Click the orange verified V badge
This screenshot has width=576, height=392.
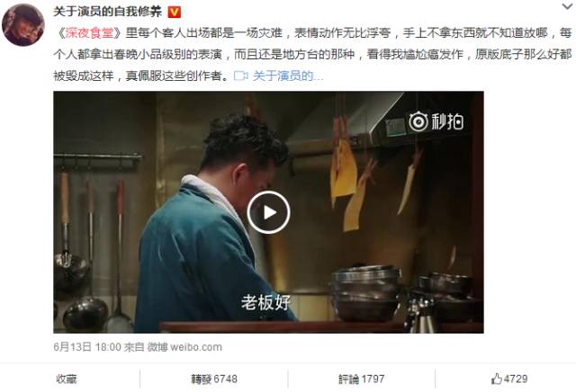174,13
